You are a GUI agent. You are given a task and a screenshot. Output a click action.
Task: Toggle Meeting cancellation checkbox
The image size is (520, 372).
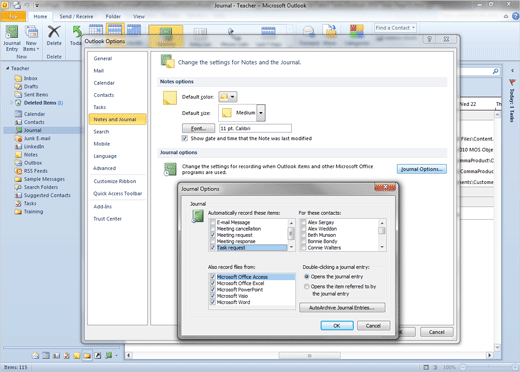(x=213, y=229)
